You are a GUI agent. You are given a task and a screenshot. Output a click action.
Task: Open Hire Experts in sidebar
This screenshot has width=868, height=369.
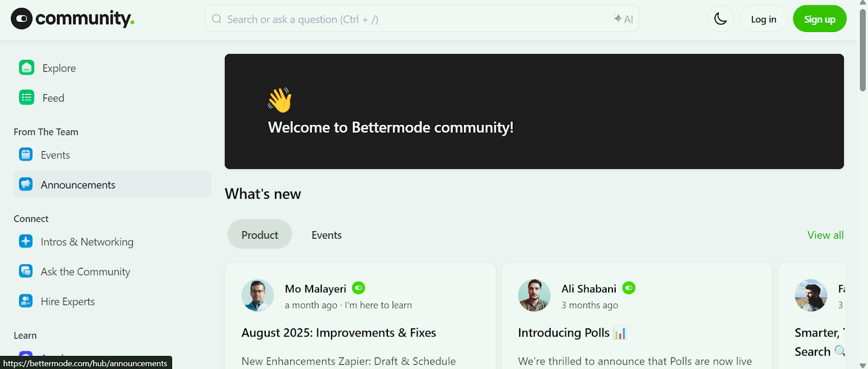click(x=112, y=301)
